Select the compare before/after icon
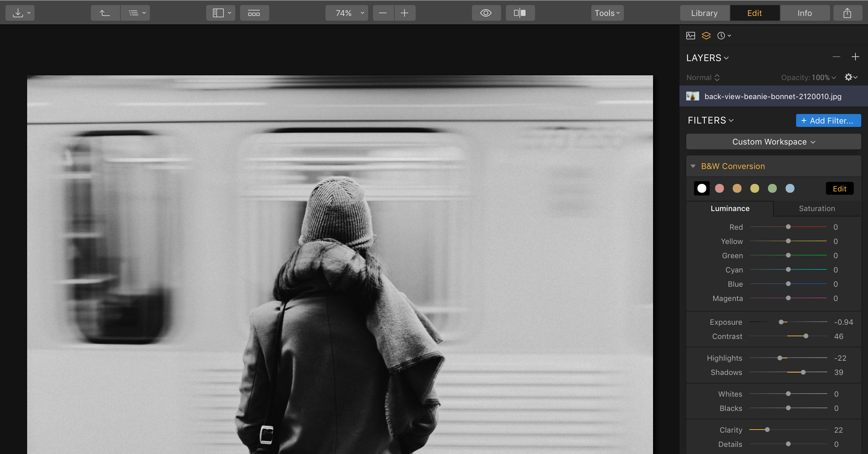Image resolution: width=868 pixels, height=454 pixels. pos(520,13)
